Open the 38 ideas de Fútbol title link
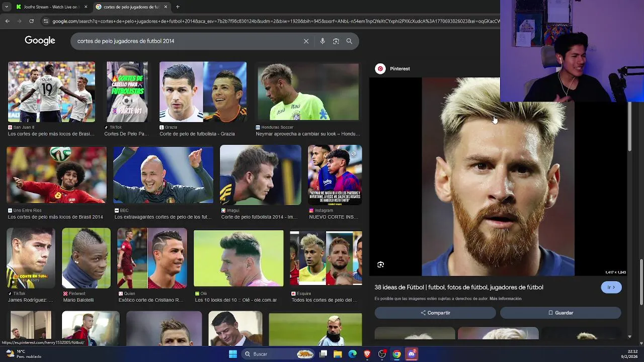The height and width of the screenshot is (362, 644). click(x=459, y=287)
